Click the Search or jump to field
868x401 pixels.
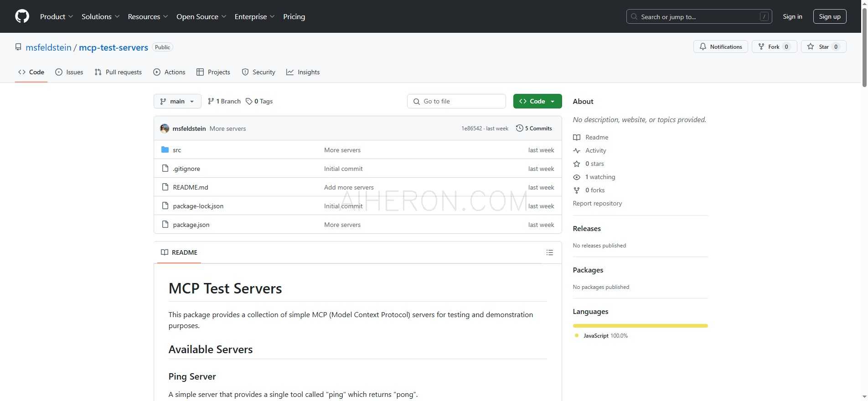coord(699,16)
